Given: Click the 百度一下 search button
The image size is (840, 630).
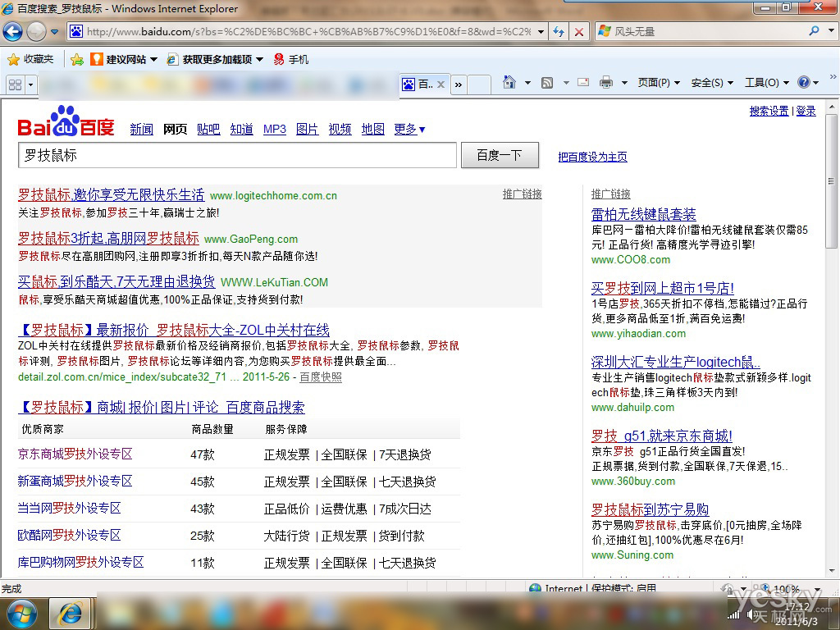Looking at the screenshot, I should (x=500, y=155).
